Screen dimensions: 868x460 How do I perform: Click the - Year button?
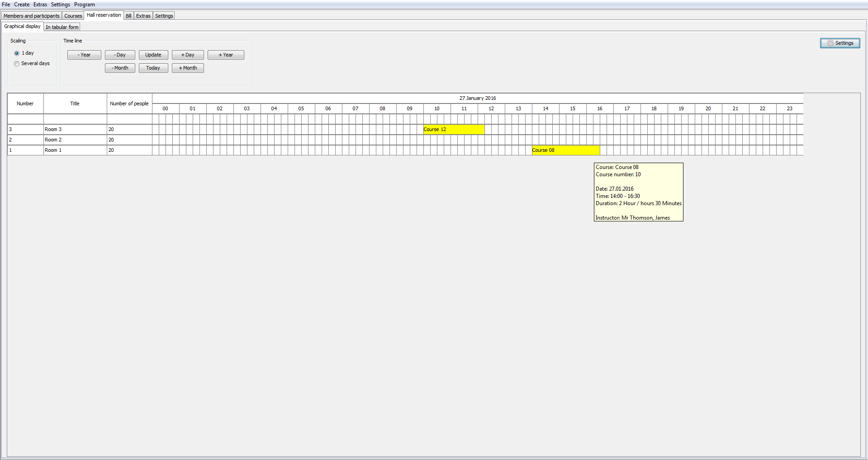point(84,55)
